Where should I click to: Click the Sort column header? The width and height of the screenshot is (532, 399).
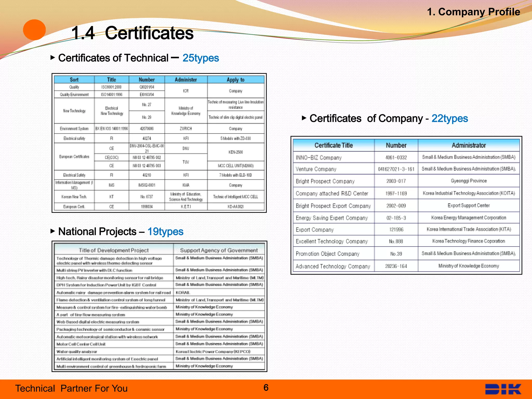pyautogui.click(x=74, y=80)
